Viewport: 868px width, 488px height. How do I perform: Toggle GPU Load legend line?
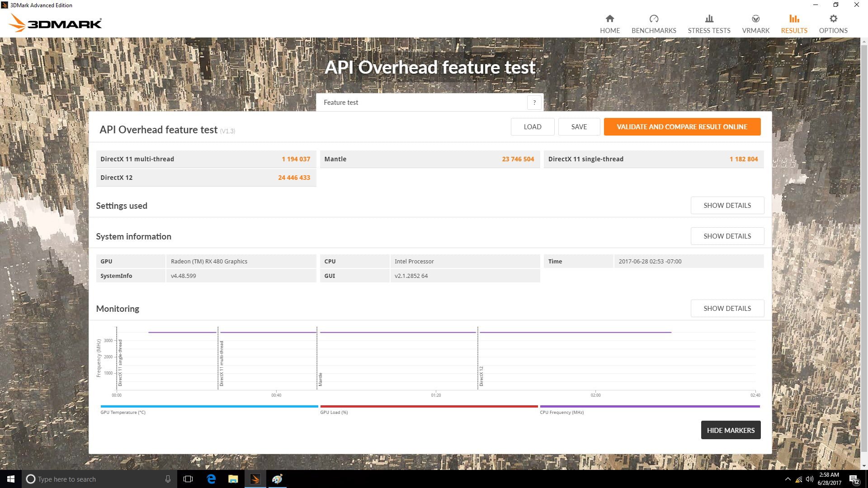coord(429,407)
